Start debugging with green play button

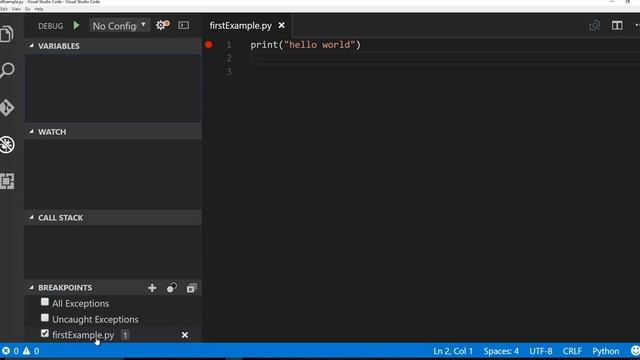tap(76, 25)
